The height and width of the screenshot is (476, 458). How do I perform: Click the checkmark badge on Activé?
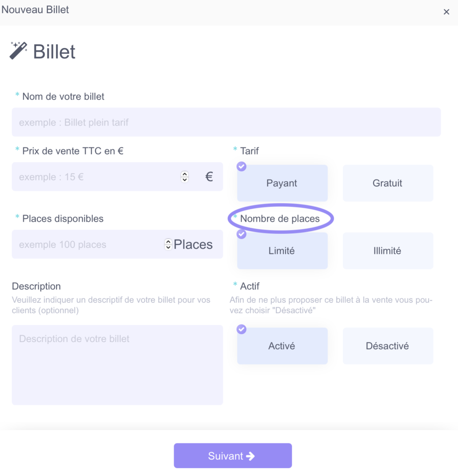[242, 329]
